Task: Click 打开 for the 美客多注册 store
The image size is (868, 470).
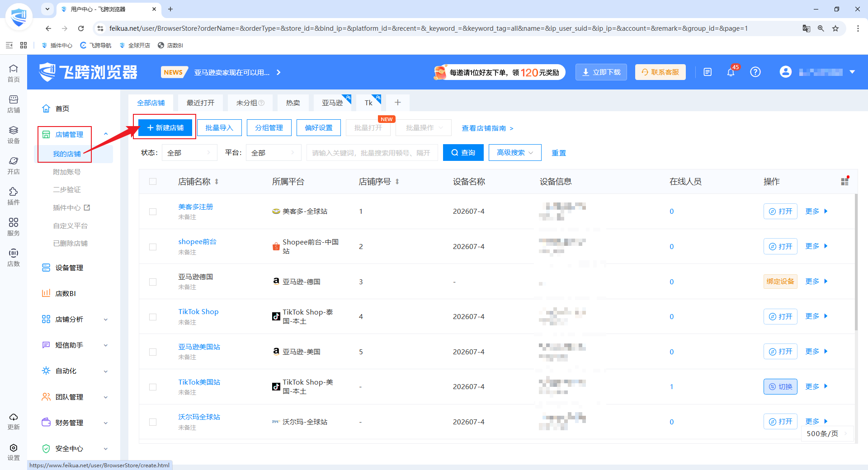Action: (780, 211)
